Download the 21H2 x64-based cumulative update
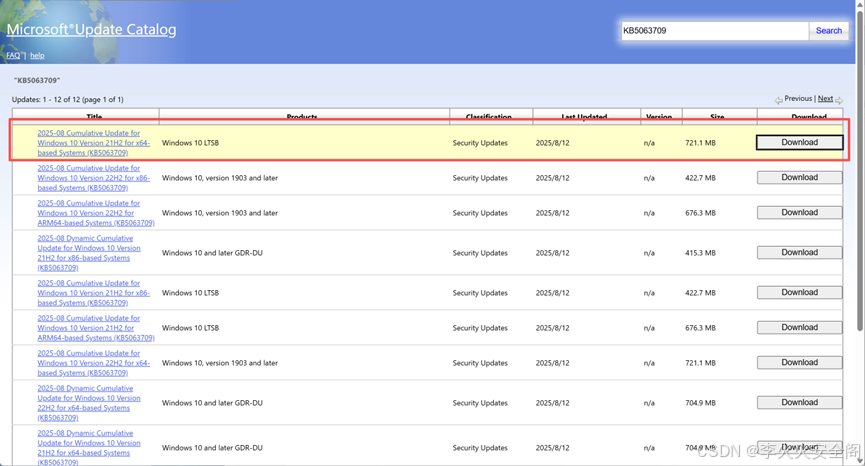865x466 pixels. [799, 142]
